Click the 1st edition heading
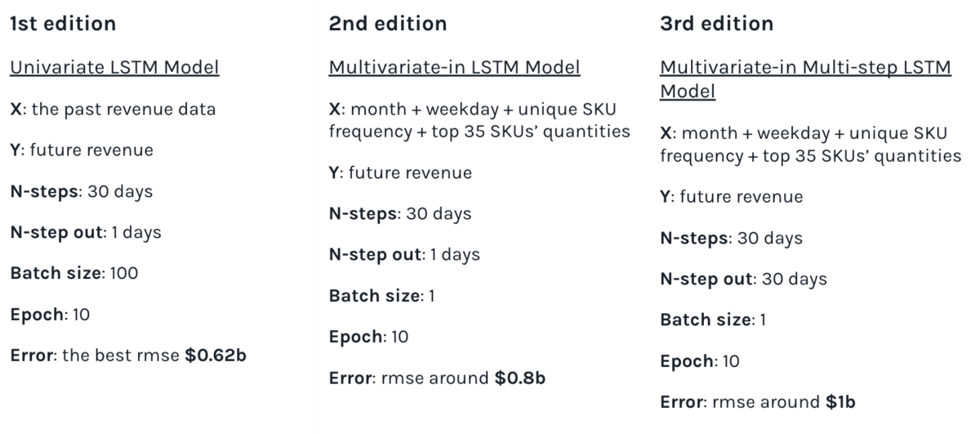Viewport: 980px width, 434px height. 63,25
